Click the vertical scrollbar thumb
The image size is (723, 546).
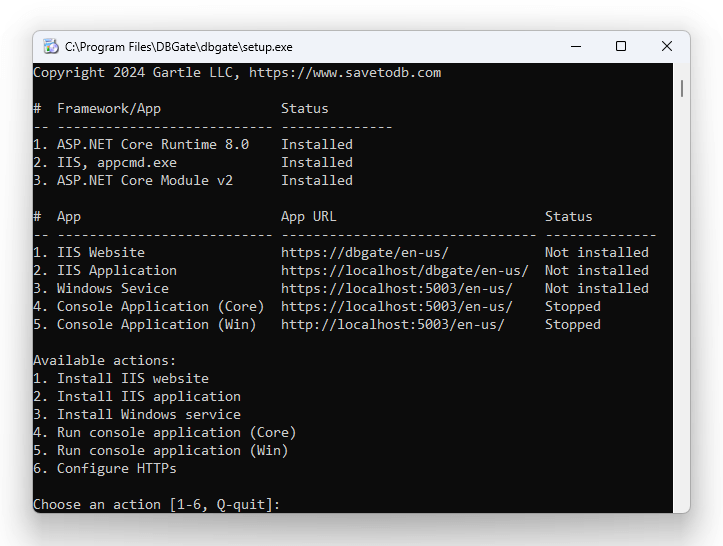click(x=682, y=89)
